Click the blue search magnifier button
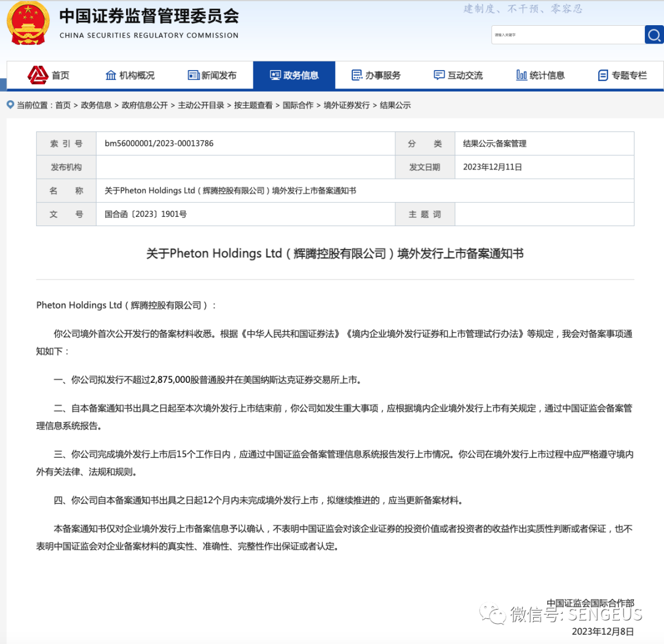The width and height of the screenshot is (664, 644). 654,34
